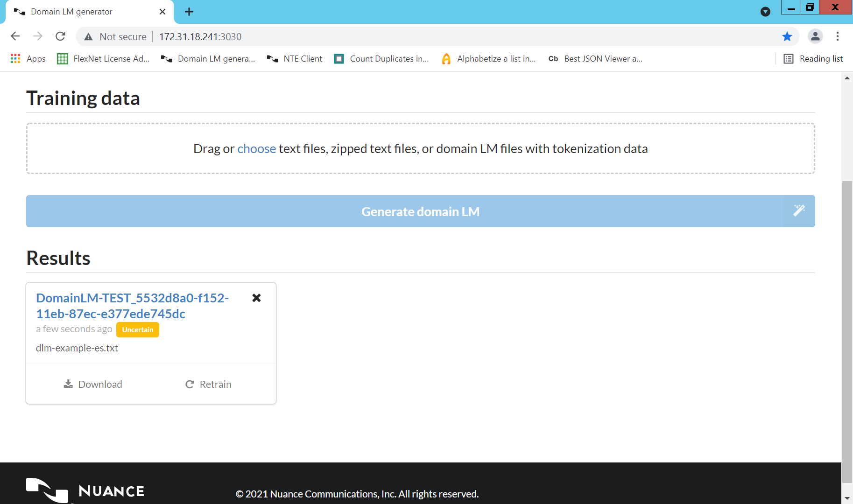Viewport: 853px width, 504px height.
Task: Open the FlexNet License Ad... bookmark
Action: pyautogui.click(x=104, y=59)
